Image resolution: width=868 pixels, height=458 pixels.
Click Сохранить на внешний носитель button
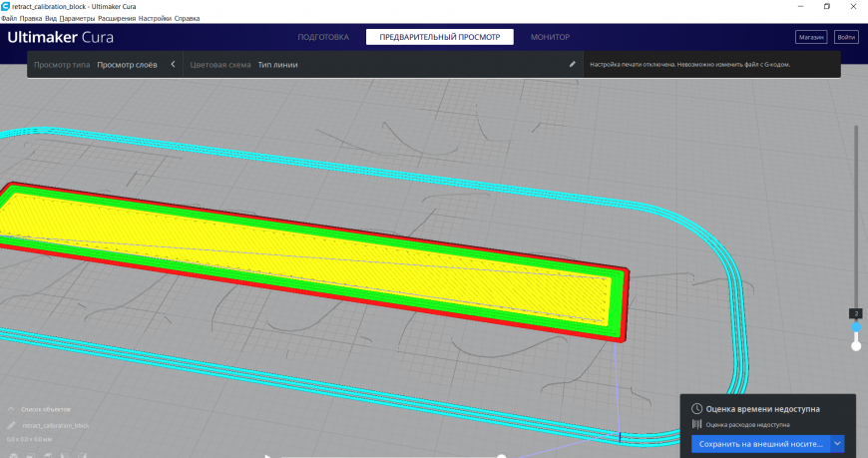tap(760, 444)
